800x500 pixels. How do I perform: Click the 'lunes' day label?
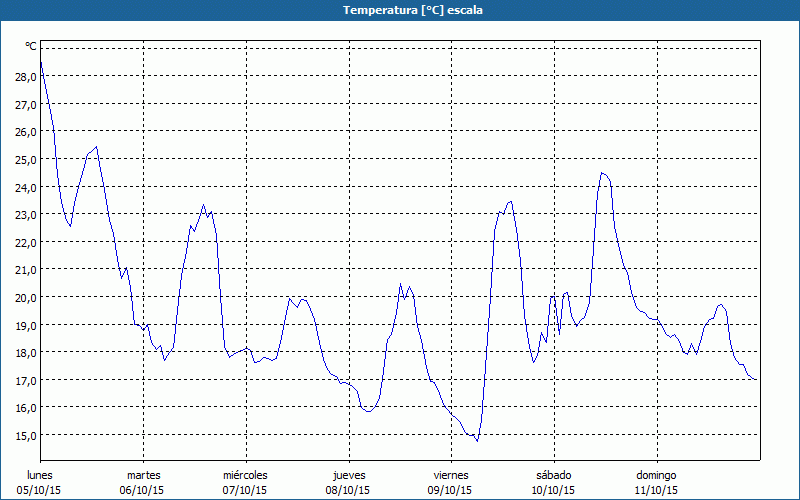40,475
